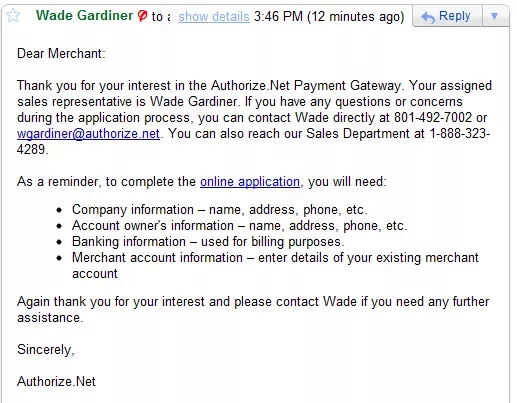Click the Merchant account information bullet item
The image size is (517, 403).
(275, 265)
